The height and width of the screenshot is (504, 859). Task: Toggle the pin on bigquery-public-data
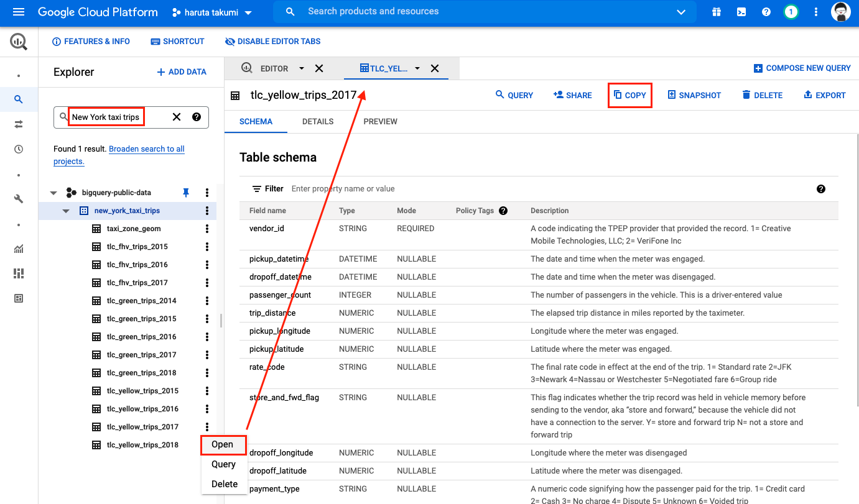[185, 192]
